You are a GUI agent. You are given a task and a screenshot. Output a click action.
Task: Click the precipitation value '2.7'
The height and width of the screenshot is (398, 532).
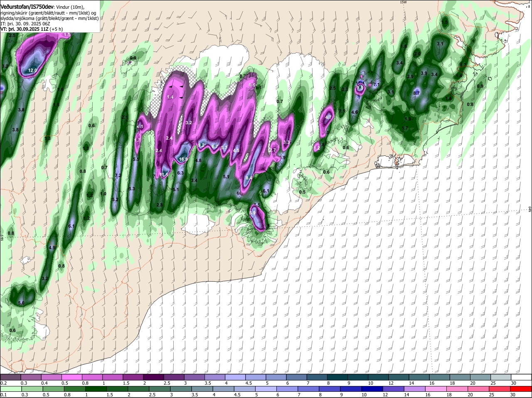tap(273, 150)
